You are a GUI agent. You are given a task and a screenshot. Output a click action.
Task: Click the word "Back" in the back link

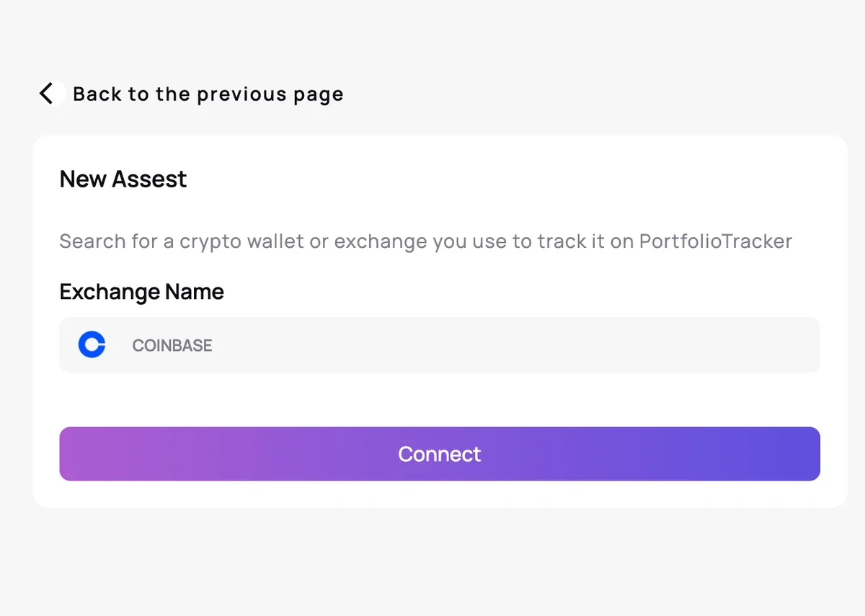pyautogui.click(x=97, y=94)
